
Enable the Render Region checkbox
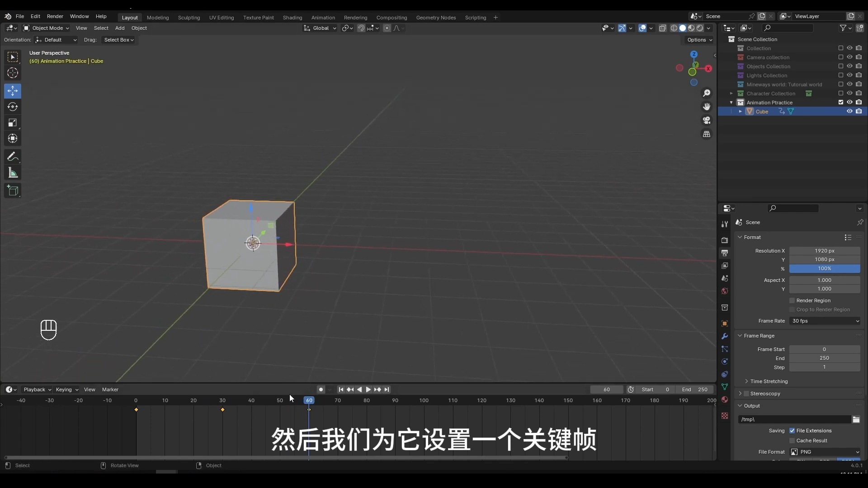[x=792, y=300]
